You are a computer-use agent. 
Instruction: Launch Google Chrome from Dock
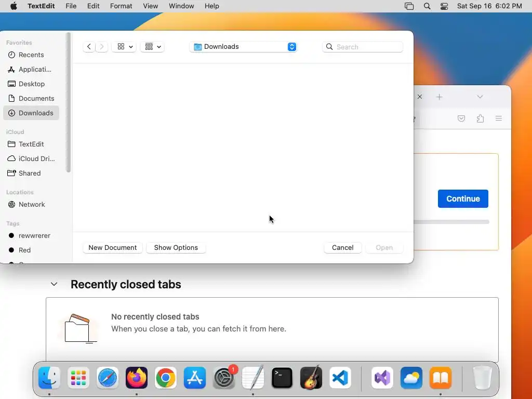[x=166, y=378]
